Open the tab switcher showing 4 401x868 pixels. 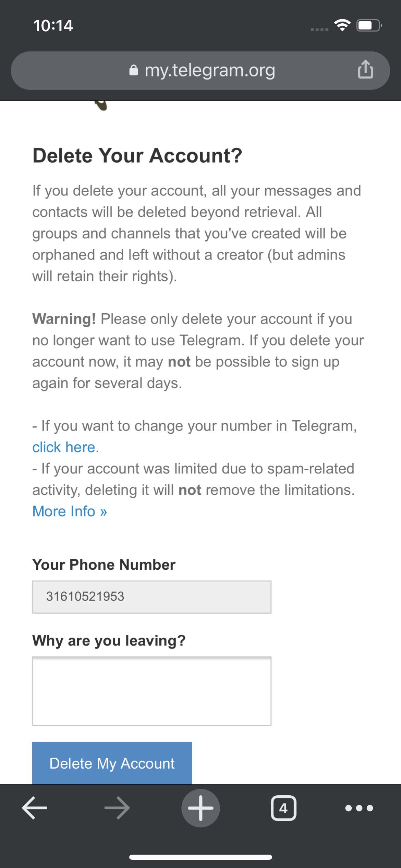(x=283, y=808)
